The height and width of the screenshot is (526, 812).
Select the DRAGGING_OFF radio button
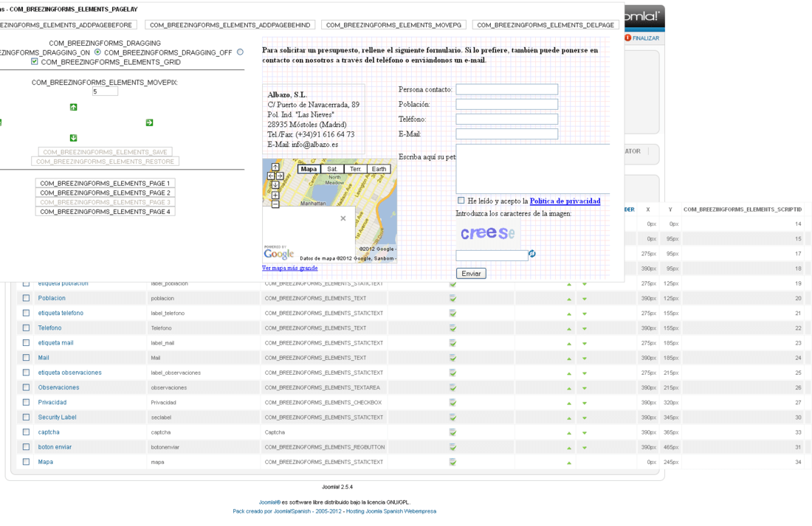tap(240, 52)
